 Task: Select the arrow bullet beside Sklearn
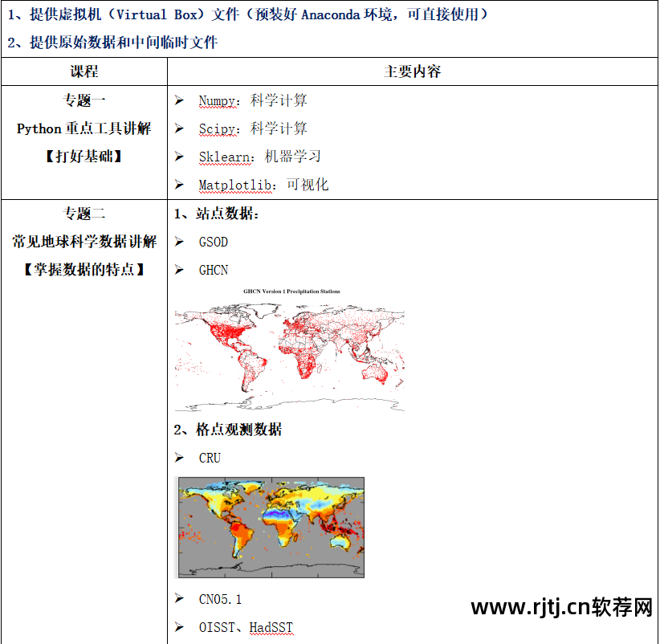coord(180,157)
